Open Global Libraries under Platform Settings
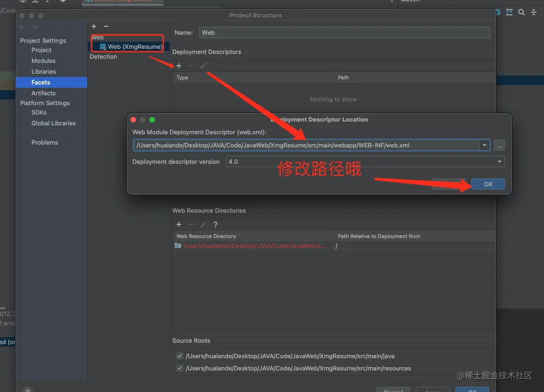This screenshot has height=392, width=544. point(54,123)
